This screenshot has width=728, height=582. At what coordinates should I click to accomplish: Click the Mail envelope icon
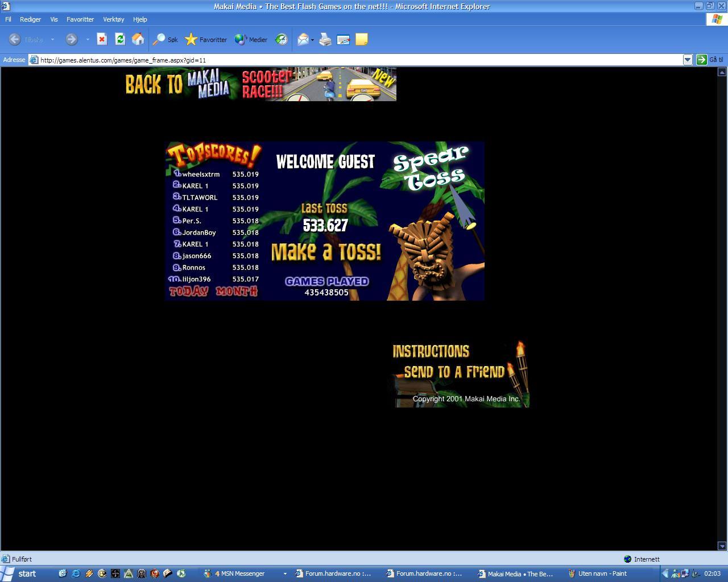(303, 39)
